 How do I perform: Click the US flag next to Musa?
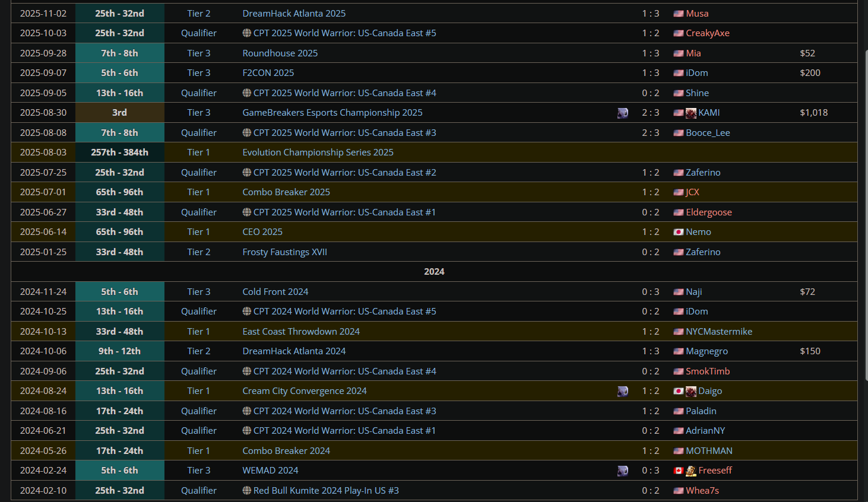click(x=679, y=13)
